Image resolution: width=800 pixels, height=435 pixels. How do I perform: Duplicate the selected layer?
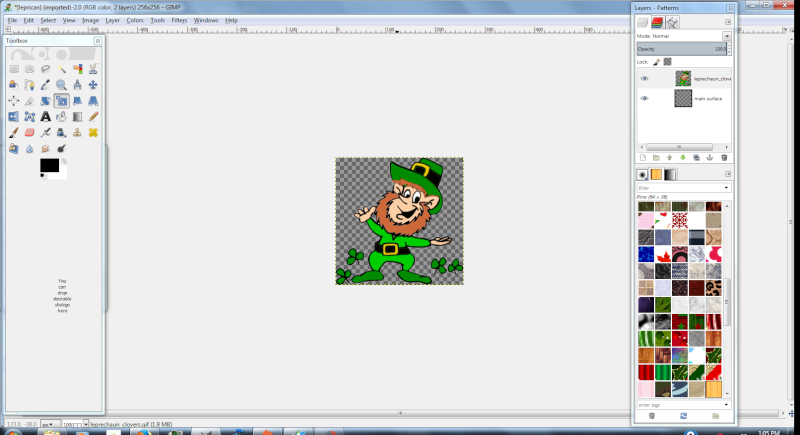coord(696,158)
